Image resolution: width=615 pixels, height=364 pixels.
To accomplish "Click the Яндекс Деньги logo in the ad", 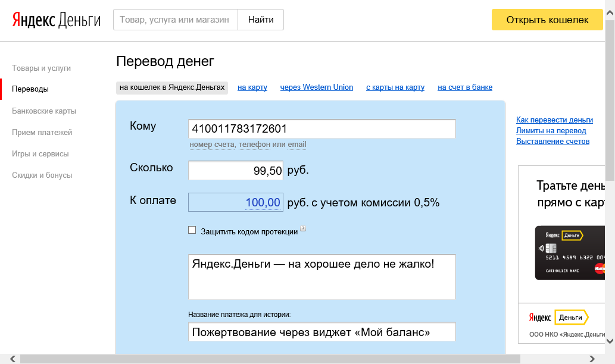I will tap(558, 318).
